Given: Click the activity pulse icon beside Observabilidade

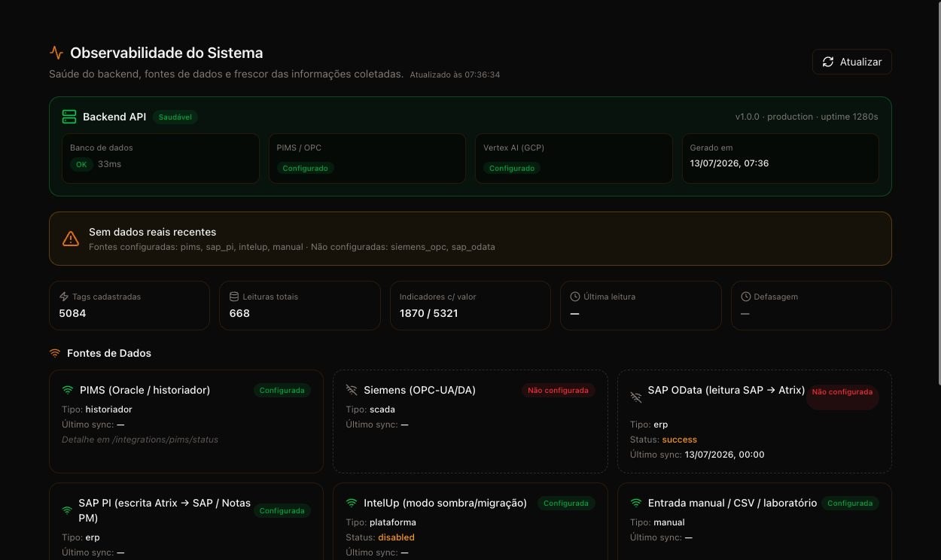Looking at the screenshot, I should [x=56, y=53].
